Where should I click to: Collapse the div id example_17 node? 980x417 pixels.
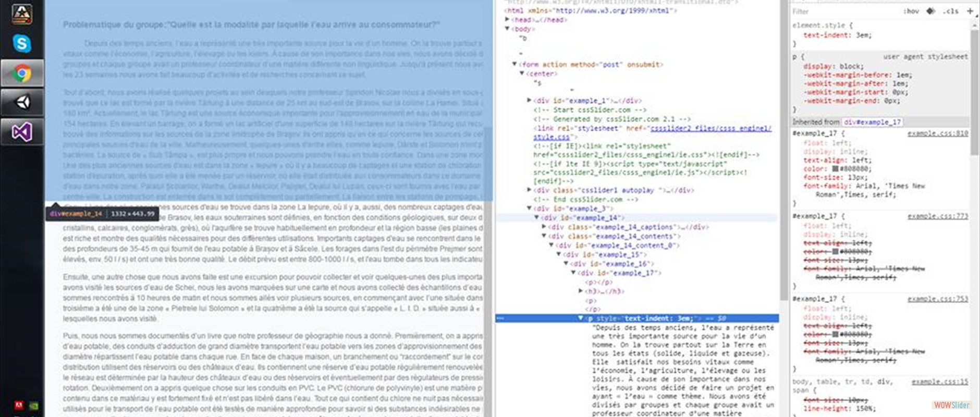(573, 273)
